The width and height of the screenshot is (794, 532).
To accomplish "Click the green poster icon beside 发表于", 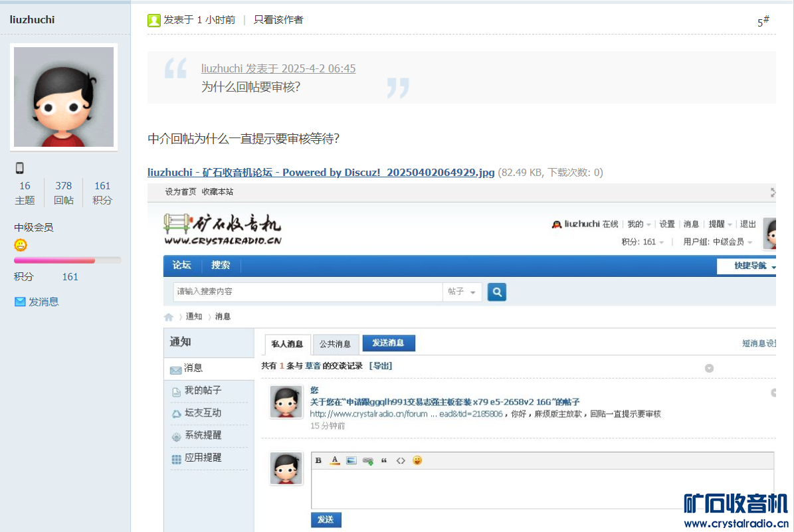I will (x=154, y=20).
